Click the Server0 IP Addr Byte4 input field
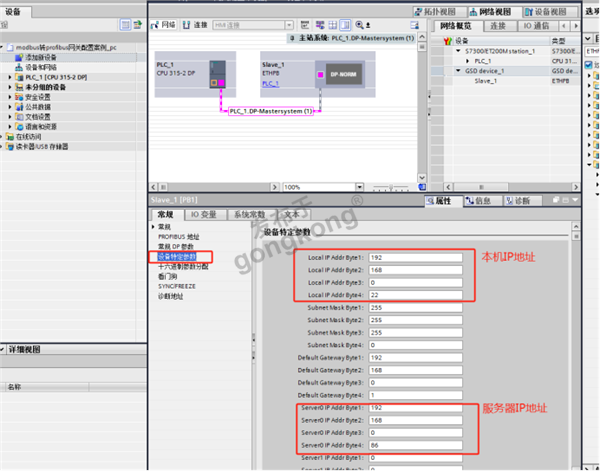This screenshot has width=600, height=471. [416, 445]
